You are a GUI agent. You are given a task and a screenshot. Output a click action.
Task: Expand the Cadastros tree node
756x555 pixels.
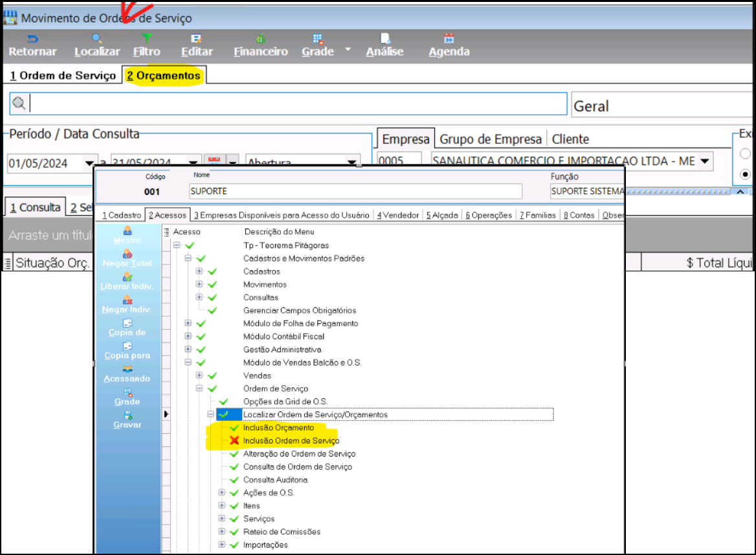click(x=199, y=271)
